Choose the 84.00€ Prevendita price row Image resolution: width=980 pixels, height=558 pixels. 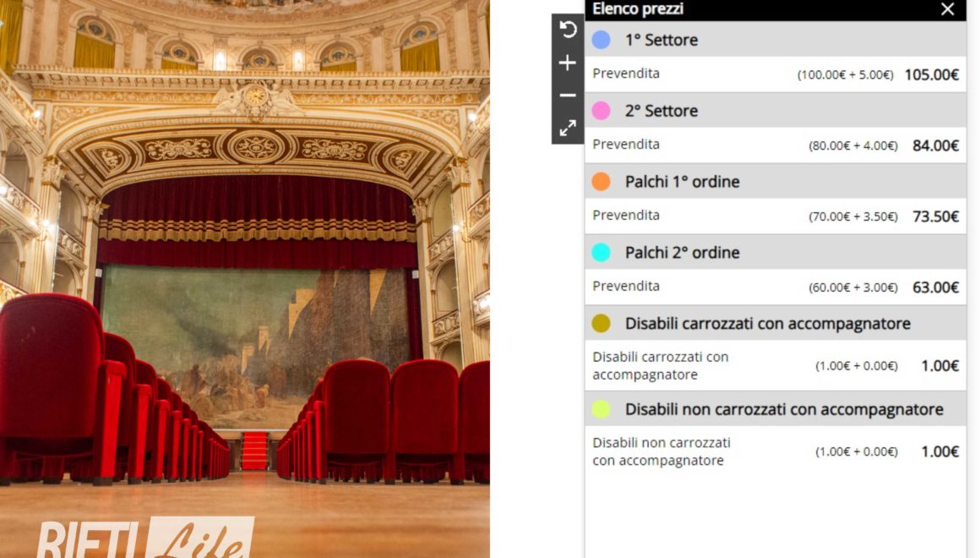[x=775, y=145]
